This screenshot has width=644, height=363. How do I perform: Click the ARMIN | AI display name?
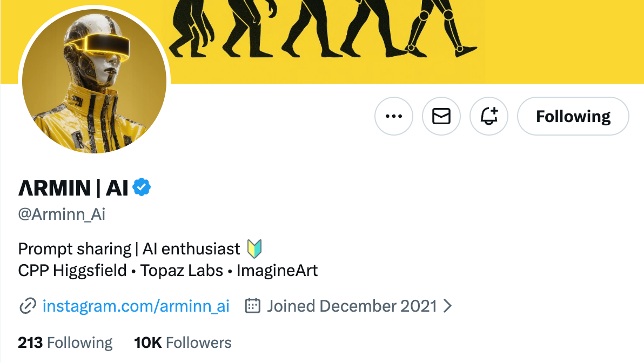73,188
